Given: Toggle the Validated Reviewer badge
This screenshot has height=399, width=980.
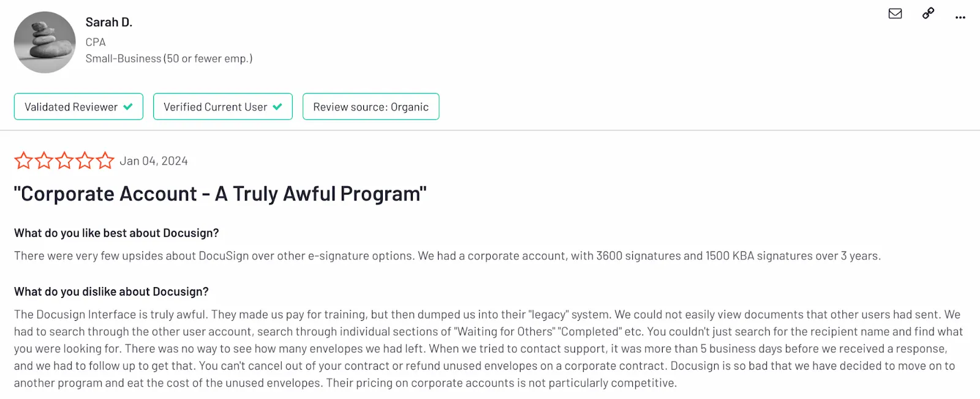Looking at the screenshot, I should [x=78, y=106].
